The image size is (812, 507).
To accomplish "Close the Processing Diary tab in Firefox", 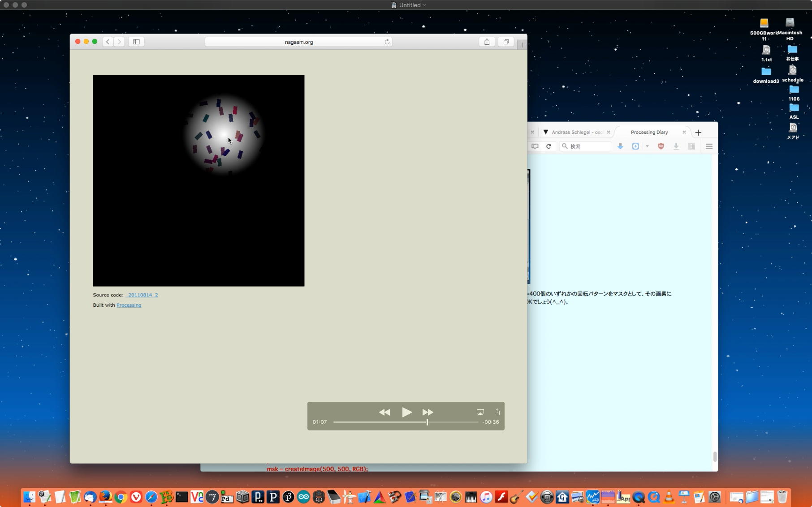I will [x=684, y=132].
